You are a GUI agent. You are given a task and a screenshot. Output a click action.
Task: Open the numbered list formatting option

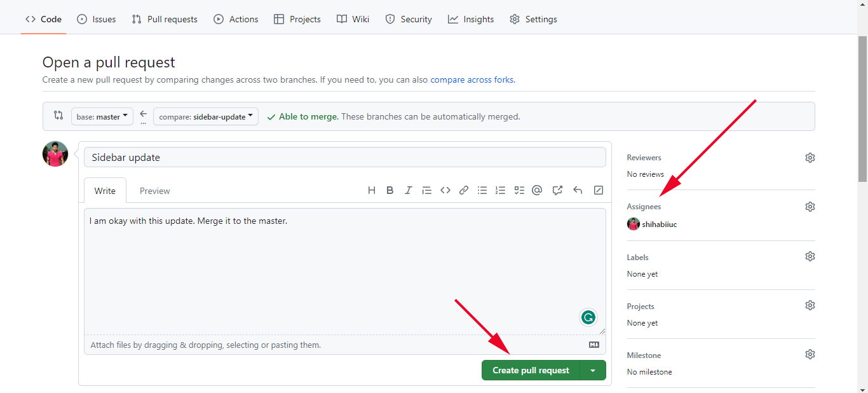(x=501, y=190)
